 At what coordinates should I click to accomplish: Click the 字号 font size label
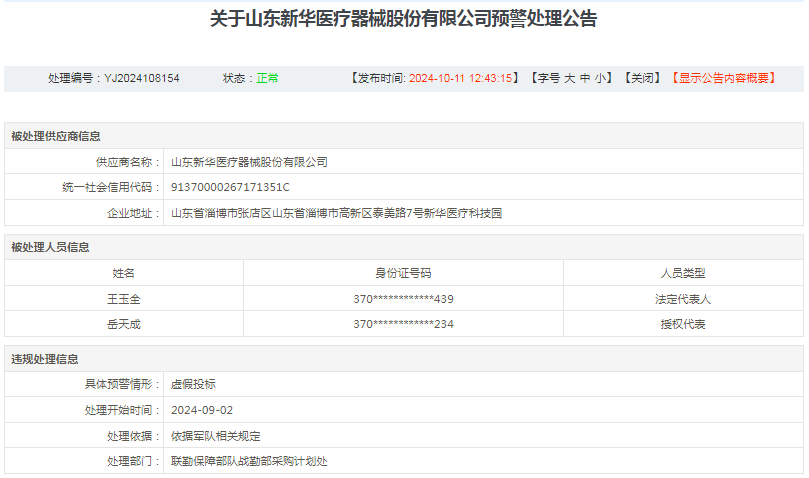pos(549,78)
